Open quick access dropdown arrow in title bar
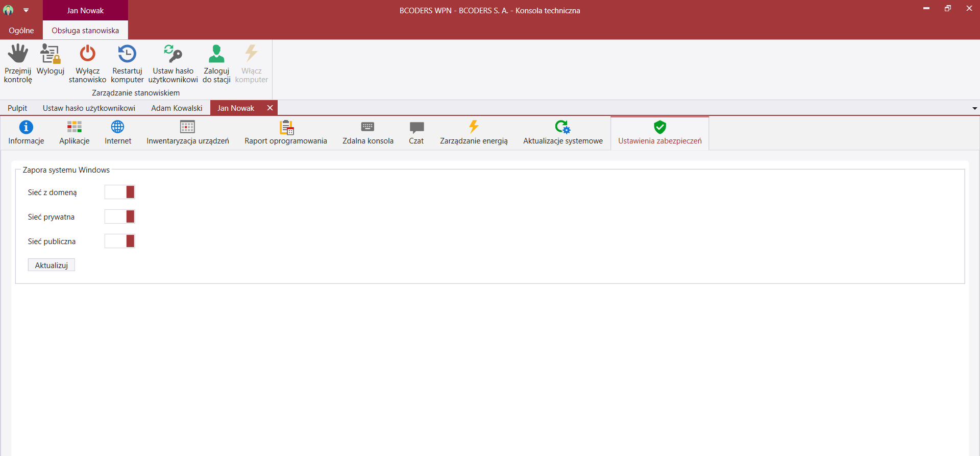The image size is (980, 456). pyautogui.click(x=26, y=10)
